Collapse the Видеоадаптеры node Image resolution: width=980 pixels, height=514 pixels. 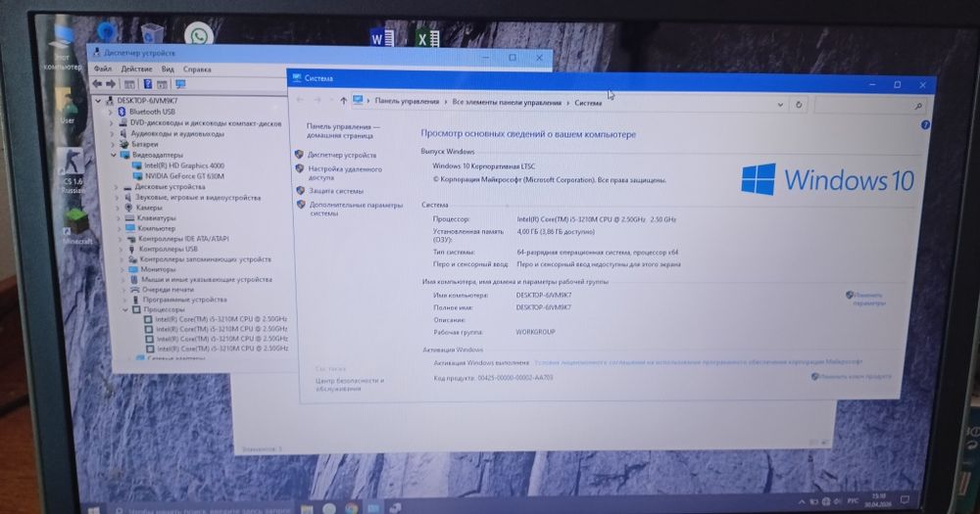pyautogui.click(x=113, y=155)
